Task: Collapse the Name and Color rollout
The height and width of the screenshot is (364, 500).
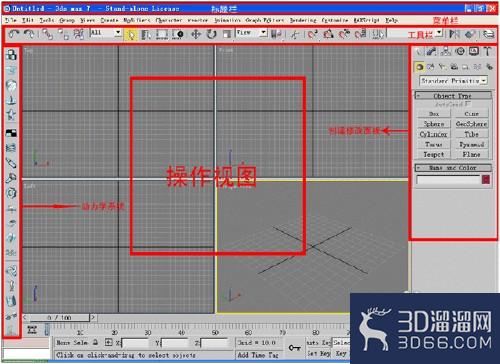Action: click(x=453, y=168)
